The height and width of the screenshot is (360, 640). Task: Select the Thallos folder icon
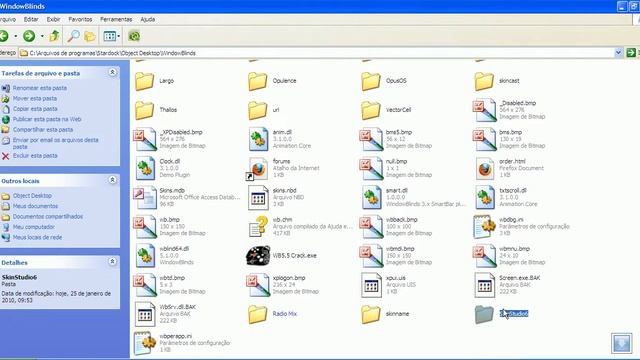tap(144, 110)
